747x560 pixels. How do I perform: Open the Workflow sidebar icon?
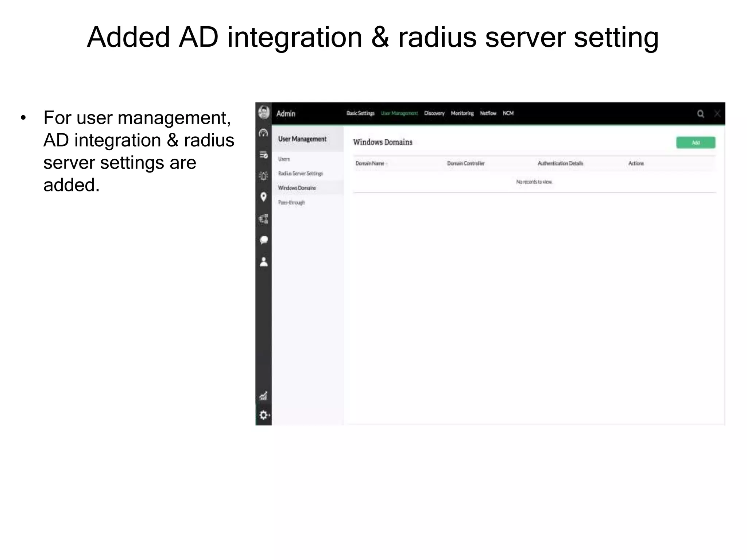[x=263, y=219]
